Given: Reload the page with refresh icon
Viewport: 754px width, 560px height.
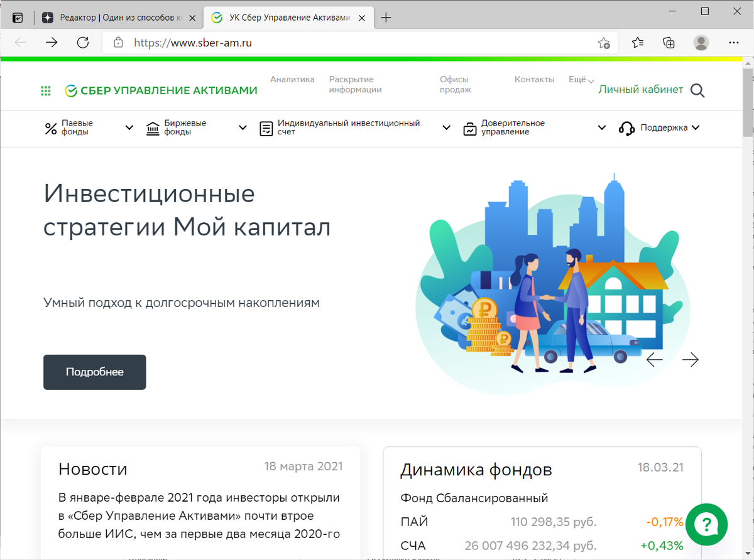Looking at the screenshot, I should coord(83,43).
